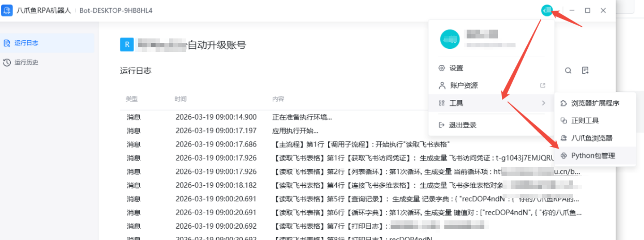Click the 时间 column header
Image resolution: width=644 pixels, height=240 pixels.
tap(180, 99)
